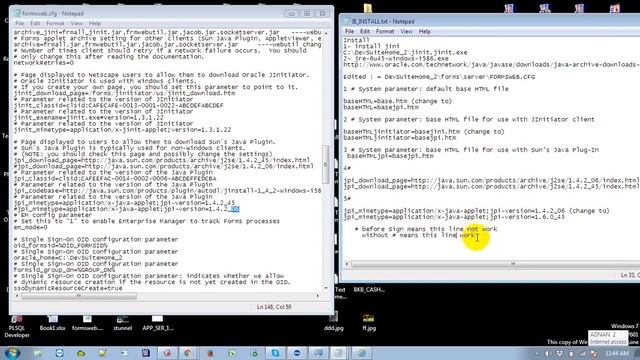Click the 'baseHTML=basejpi.htm' line in IE_INSTALL.txt

tap(381, 107)
